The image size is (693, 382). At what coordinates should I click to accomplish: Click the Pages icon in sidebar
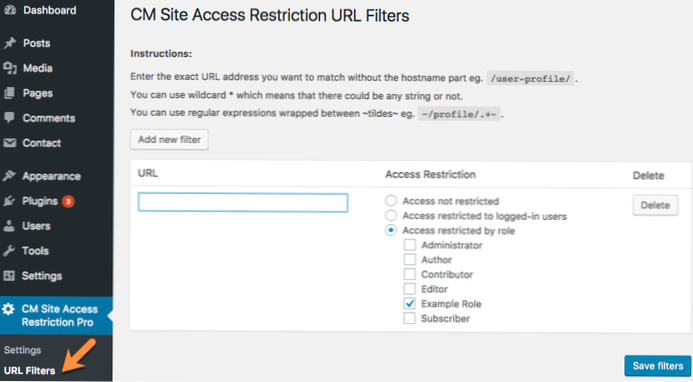[x=9, y=93]
